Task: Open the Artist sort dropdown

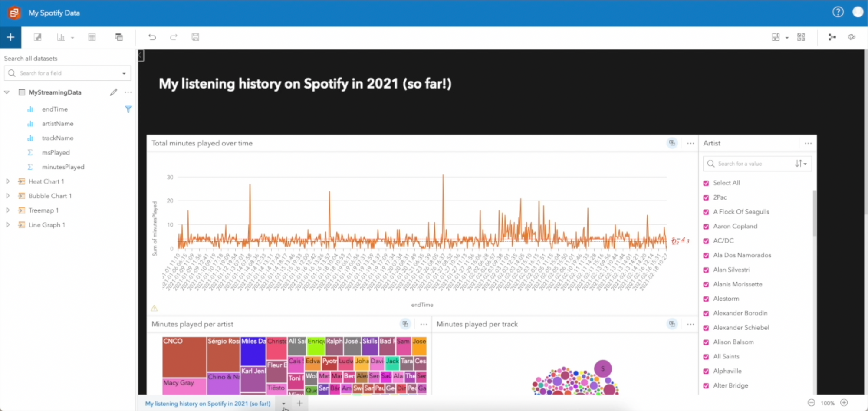Action: pyautogui.click(x=801, y=164)
